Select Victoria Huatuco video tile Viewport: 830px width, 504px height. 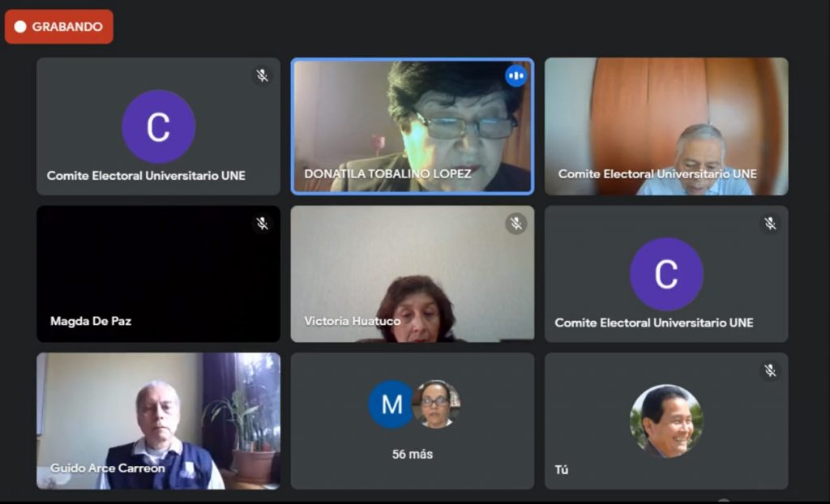coord(413,274)
